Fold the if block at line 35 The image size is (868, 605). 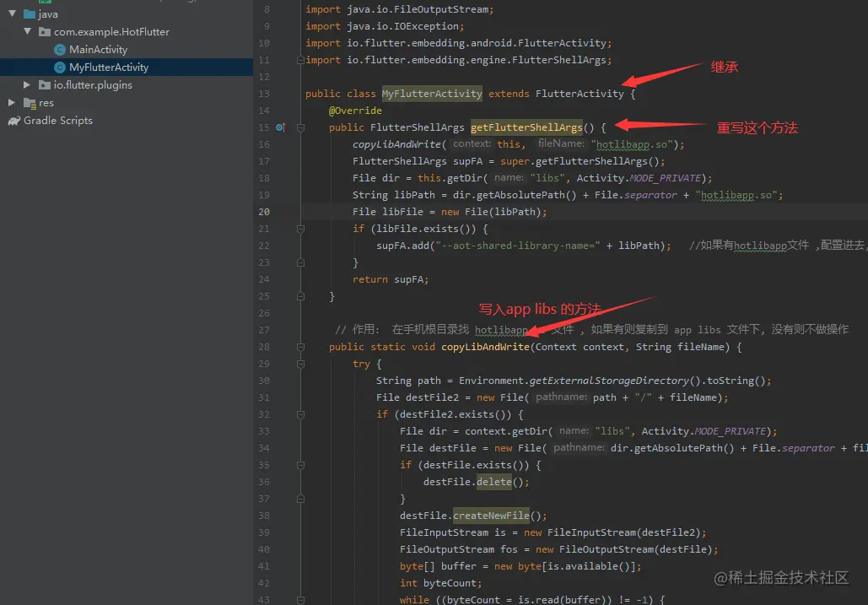(x=300, y=465)
